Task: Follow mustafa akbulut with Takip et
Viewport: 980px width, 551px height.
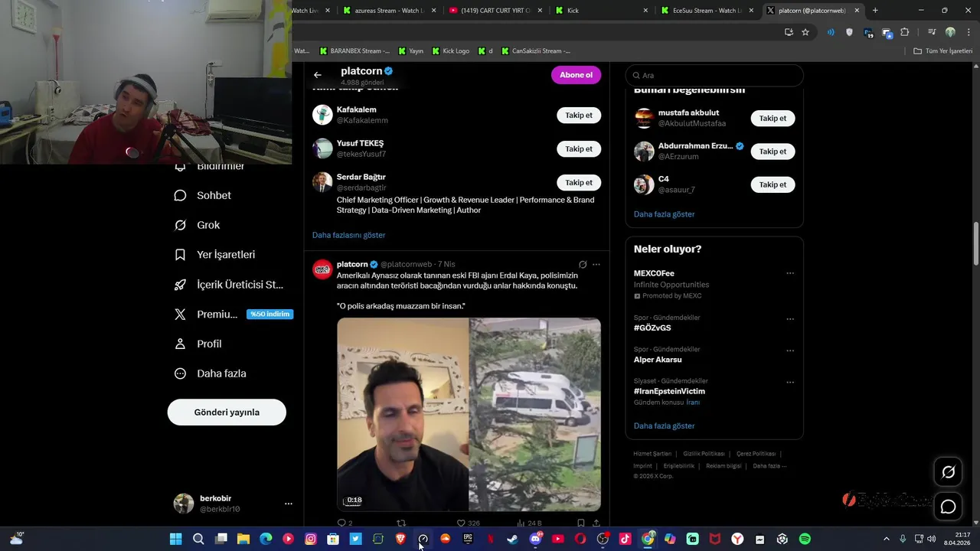Action: (773, 119)
